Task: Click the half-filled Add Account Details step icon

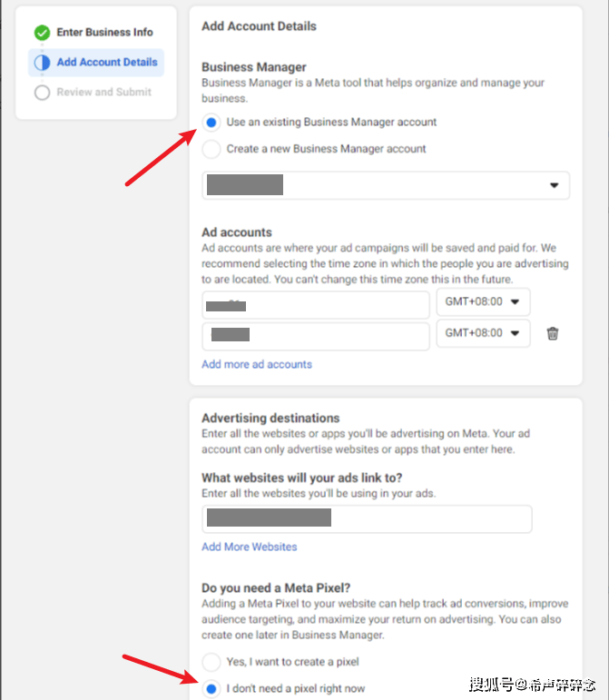Action: (x=42, y=63)
